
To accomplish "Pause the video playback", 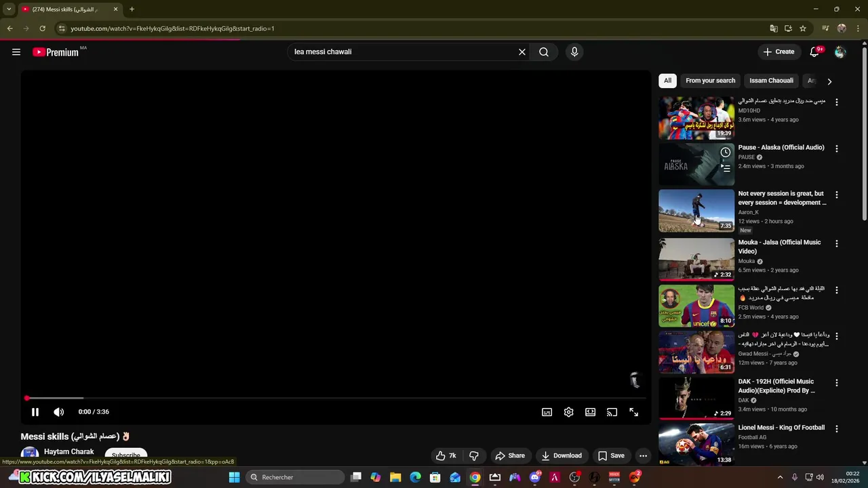I will tap(35, 411).
